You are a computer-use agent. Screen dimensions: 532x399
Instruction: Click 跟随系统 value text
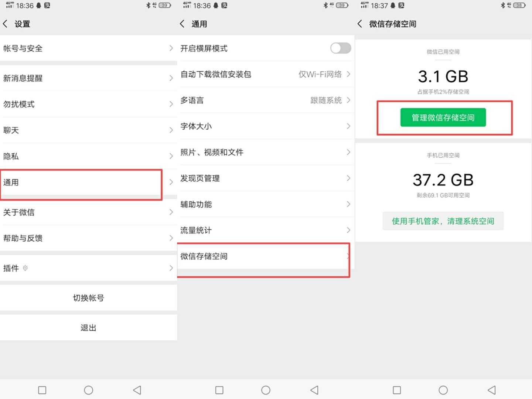[x=326, y=100]
